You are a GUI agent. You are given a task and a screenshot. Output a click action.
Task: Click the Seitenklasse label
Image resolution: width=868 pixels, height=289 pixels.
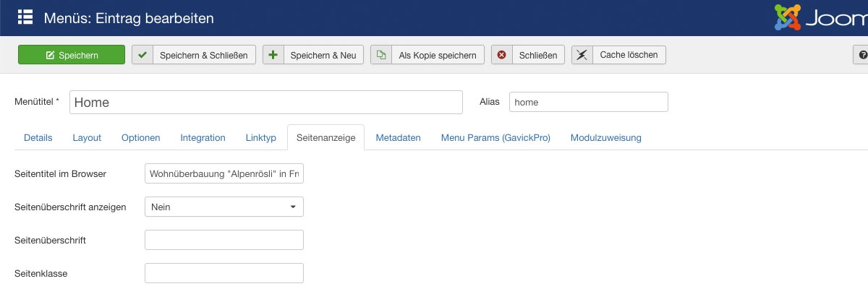tap(41, 273)
